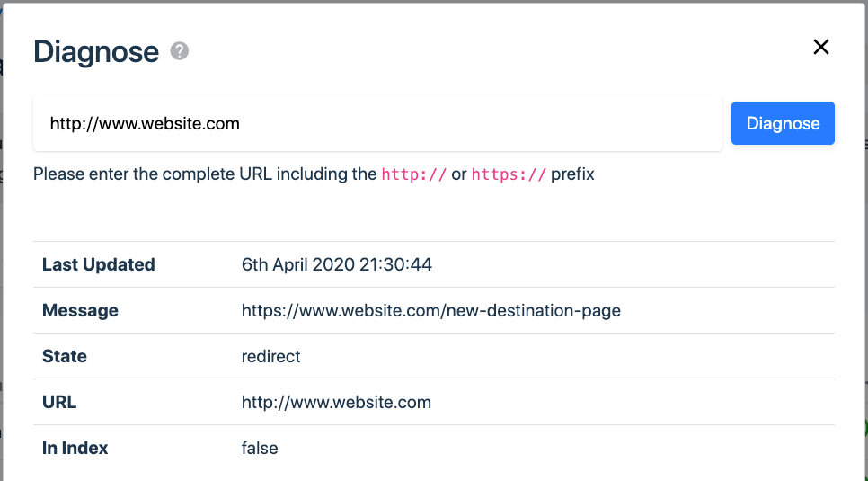Close the Diagnose dialog with the X

821,47
